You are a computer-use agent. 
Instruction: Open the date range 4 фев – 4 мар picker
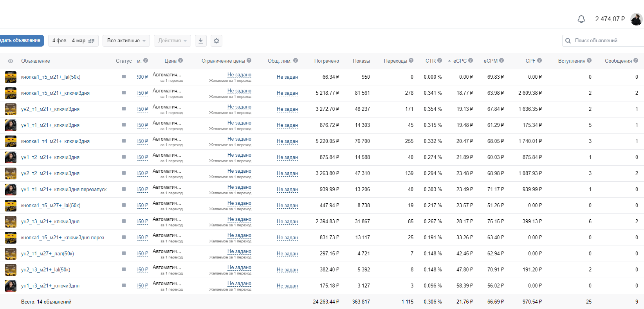pyautogui.click(x=73, y=41)
